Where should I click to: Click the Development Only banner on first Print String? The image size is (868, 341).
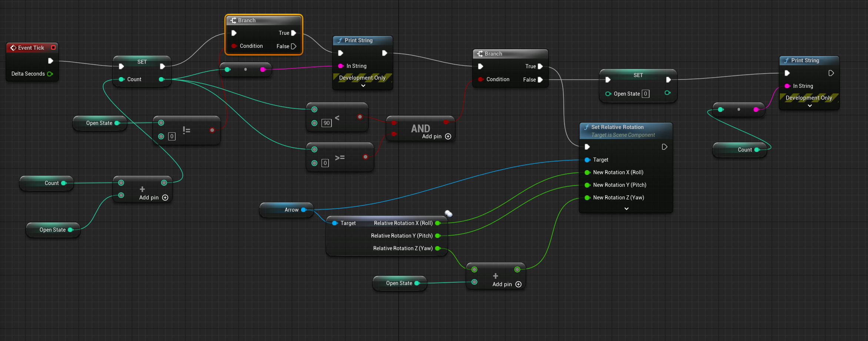[x=363, y=78]
